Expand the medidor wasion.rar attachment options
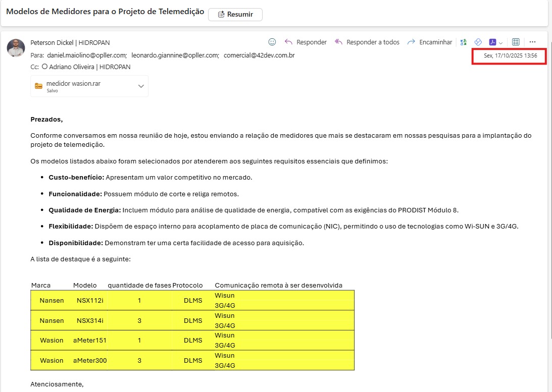Image resolution: width=552 pixels, height=392 pixels. [x=141, y=86]
